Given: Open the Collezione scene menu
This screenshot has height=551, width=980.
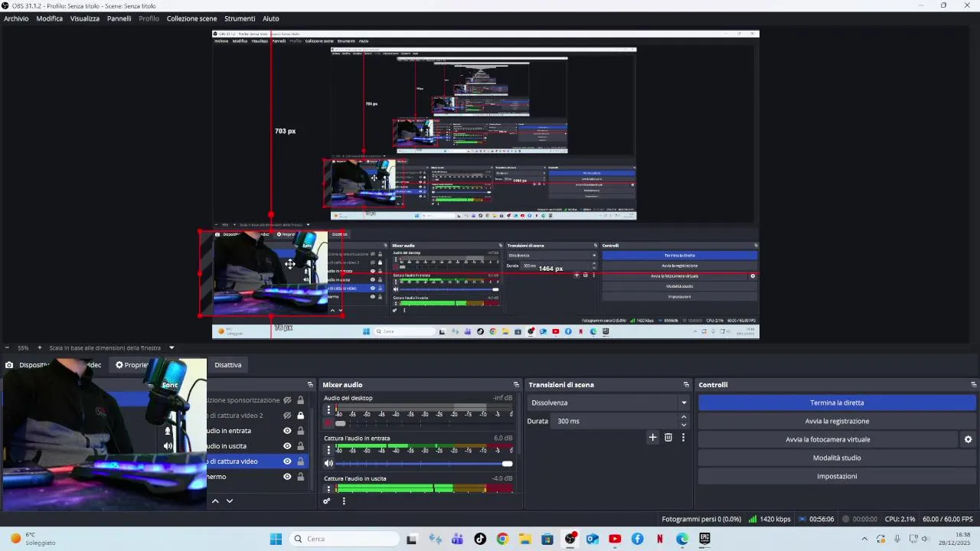Looking at the screenshot, I should [x=192, y=18].
